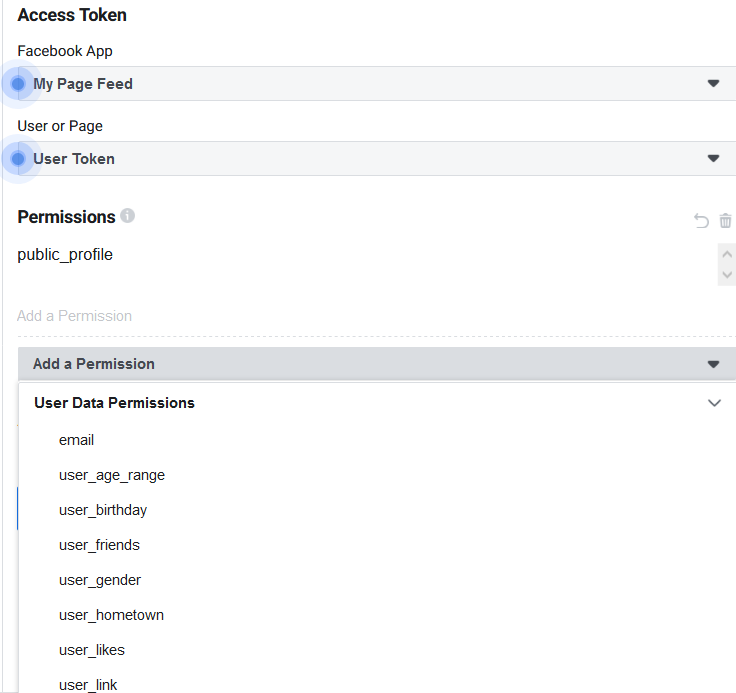Open the User or Page dropdown arrow

[x=713, y=159]
